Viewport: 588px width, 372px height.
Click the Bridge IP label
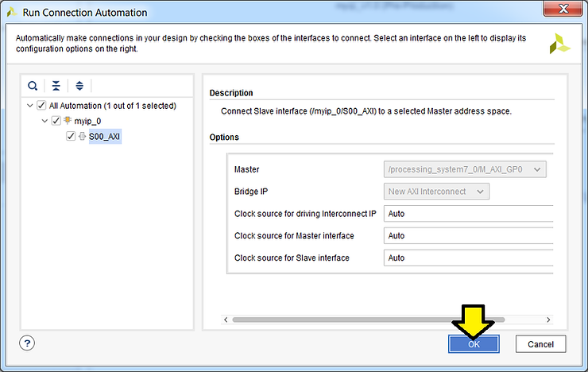[x=251, y=192]
